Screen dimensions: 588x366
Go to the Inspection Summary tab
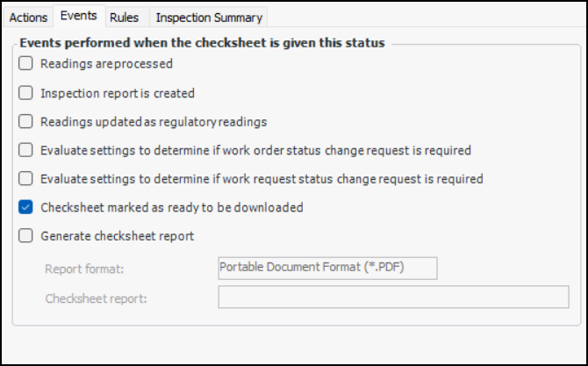click(x=209, y=18)
